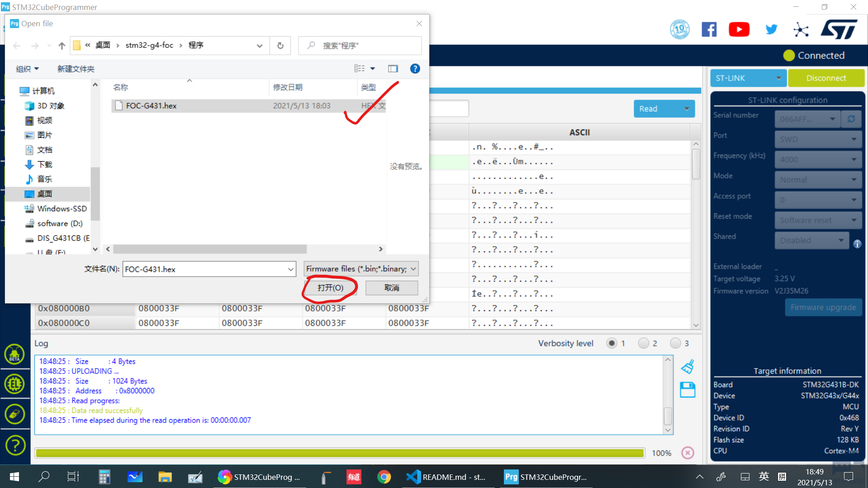Sort files by 名称 column

pyautogui.click(x=121, y=87)
